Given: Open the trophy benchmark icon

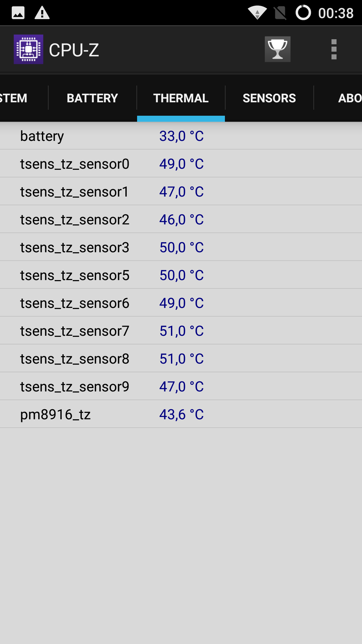Looking at the screenshot, I should click(278, 49).
